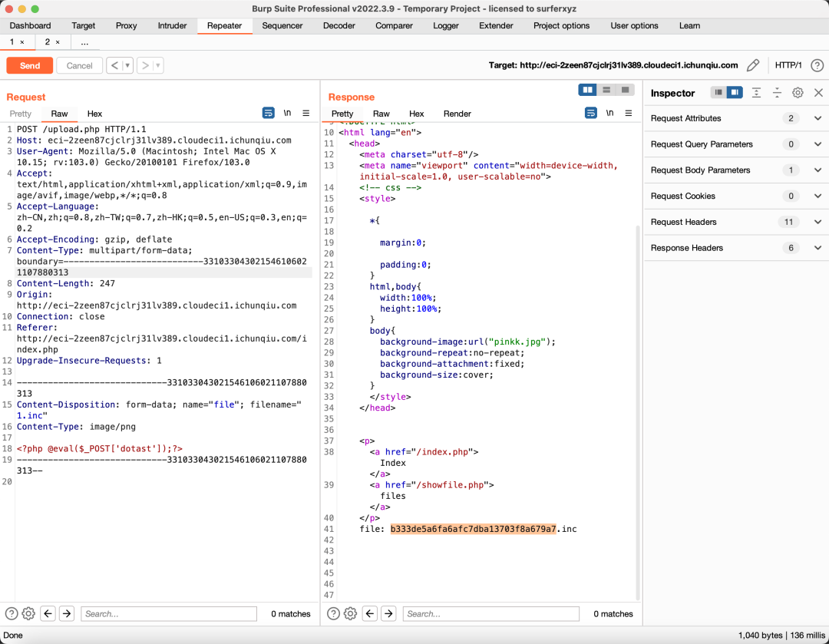This screenshot has width=829, height=644.
Task: Go to previous request in history
Action: coord(114,65)
